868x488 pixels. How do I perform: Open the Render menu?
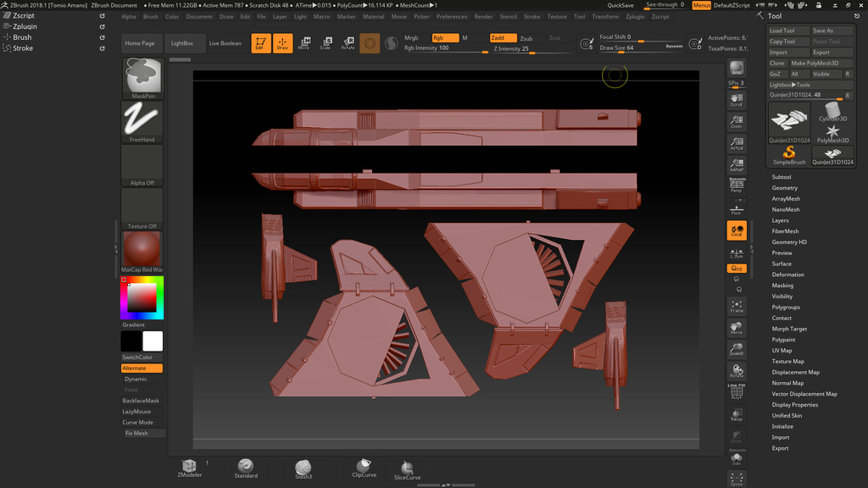(x=483, y=17)
